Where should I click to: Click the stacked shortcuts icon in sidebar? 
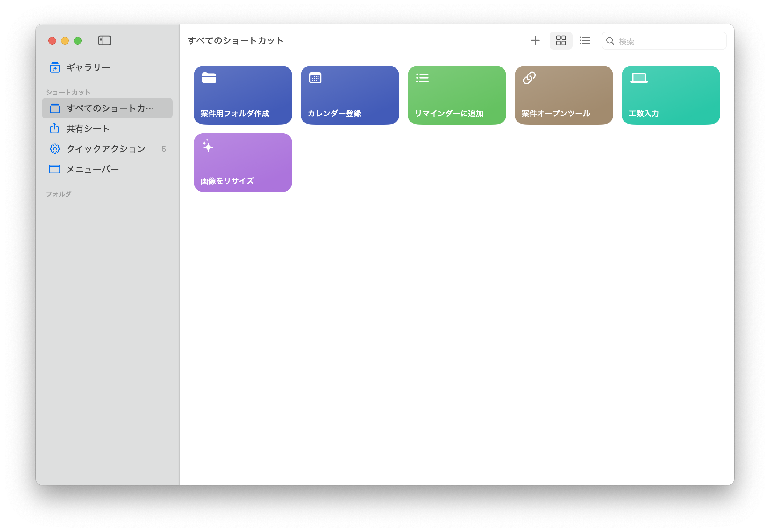[55, 108]
